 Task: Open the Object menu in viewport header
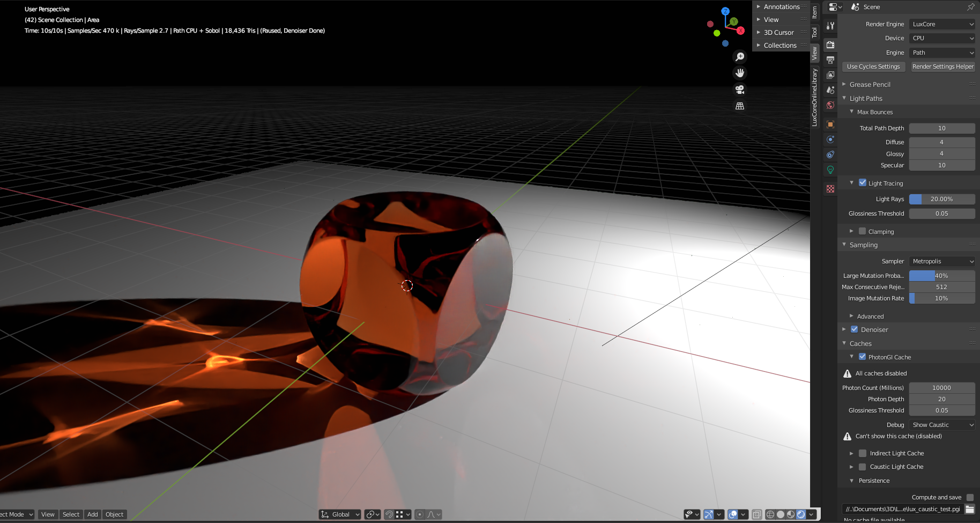click(x=114, y=514)
